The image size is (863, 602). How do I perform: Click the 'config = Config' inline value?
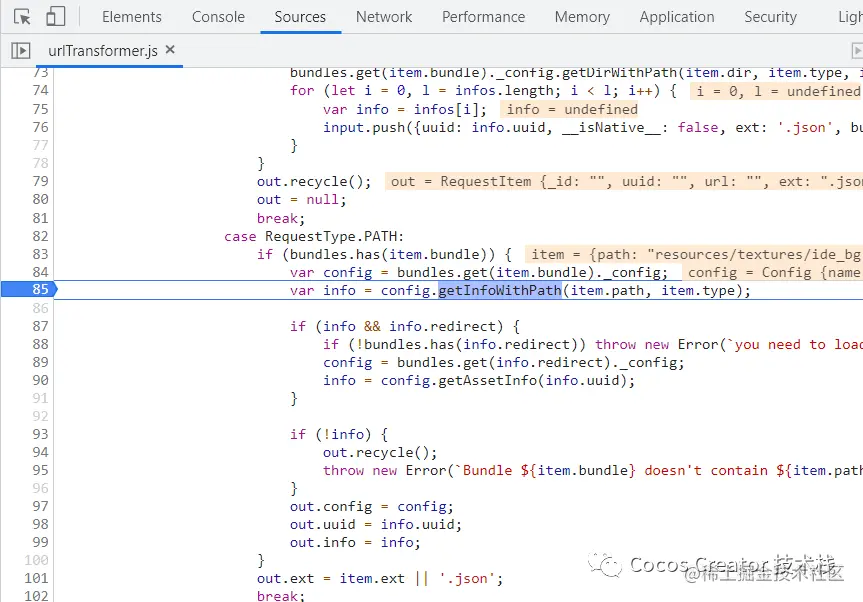[772, 272]
